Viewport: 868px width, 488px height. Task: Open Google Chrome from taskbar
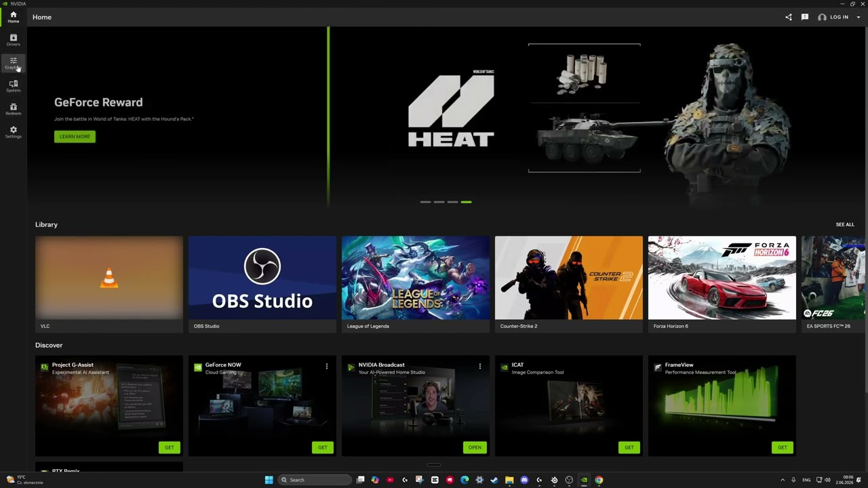[599, 480]
